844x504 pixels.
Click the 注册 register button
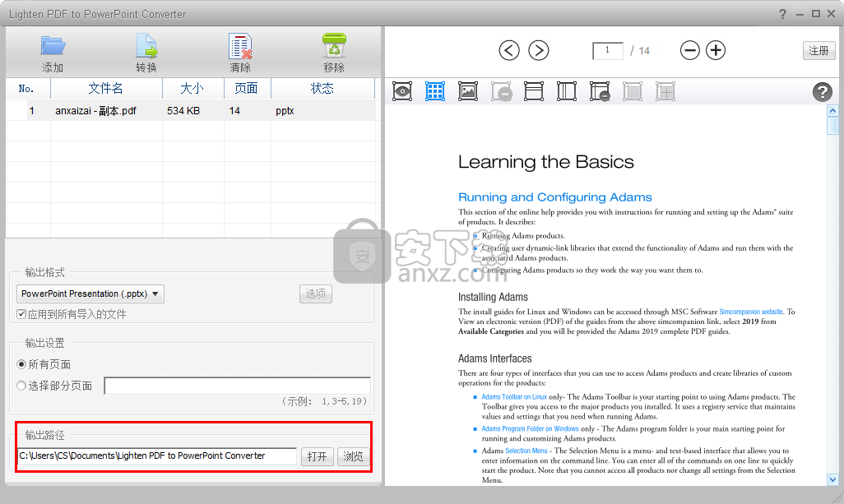tap(818, 50)
